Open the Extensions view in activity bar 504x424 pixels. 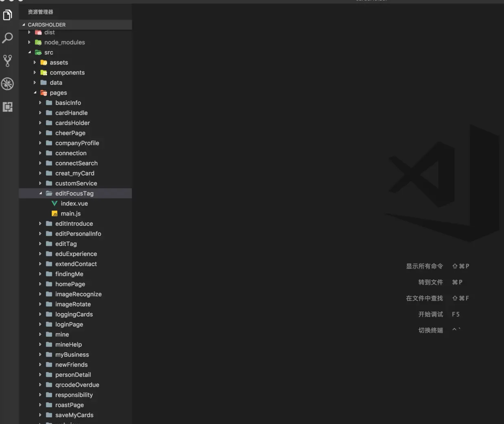coord(8,107)
